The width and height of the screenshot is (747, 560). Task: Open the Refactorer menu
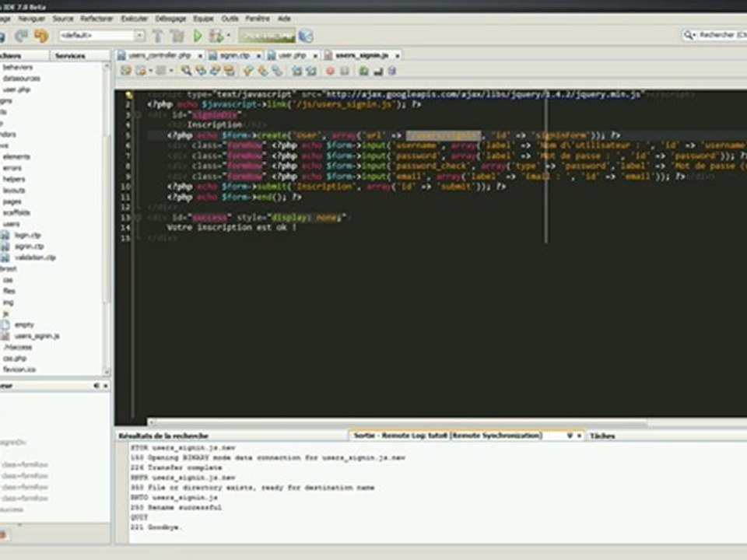point(96,19)
